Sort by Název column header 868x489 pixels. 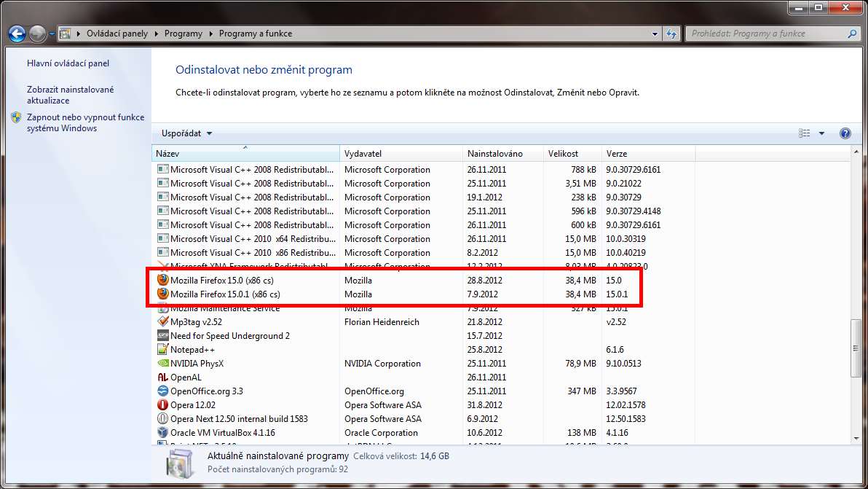click(x=246, y=153)
